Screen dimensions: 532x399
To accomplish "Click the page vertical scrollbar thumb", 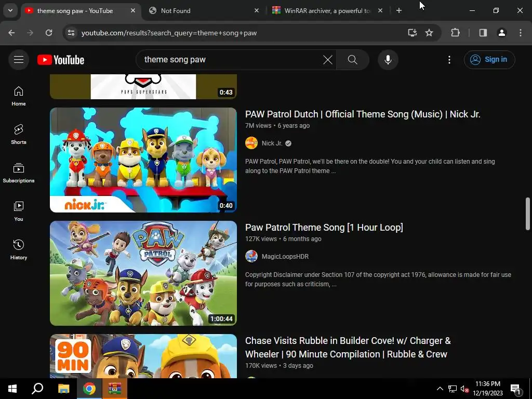I will click(528, 214).
